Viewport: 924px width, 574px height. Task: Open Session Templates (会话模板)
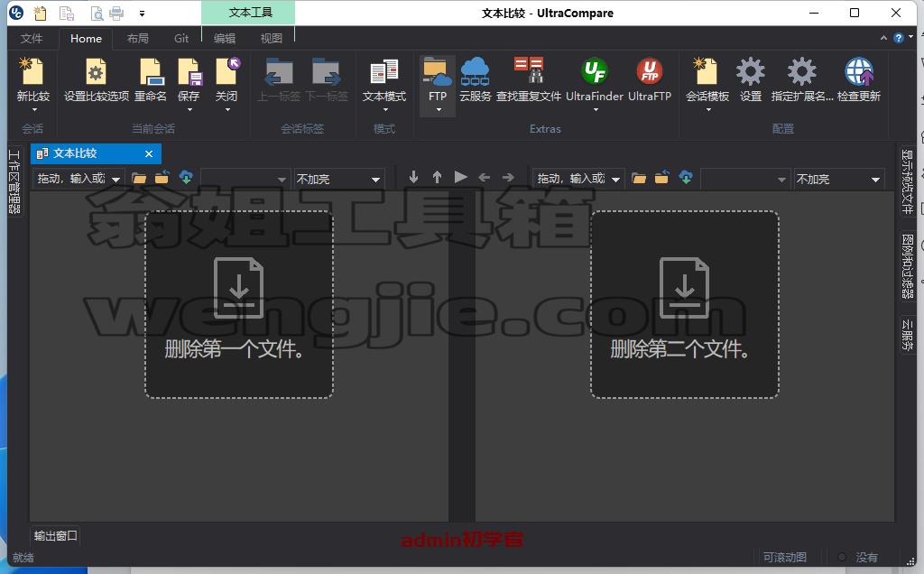(707, 72)
